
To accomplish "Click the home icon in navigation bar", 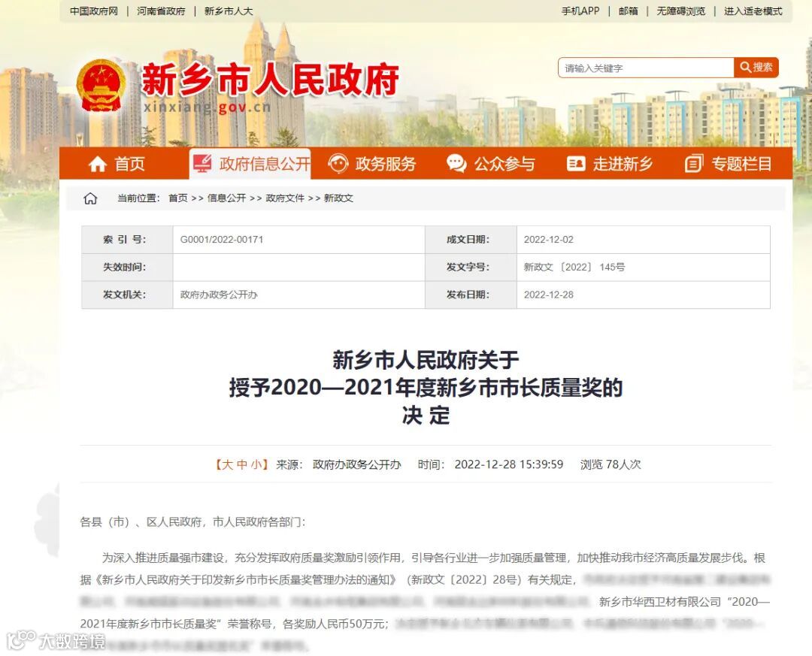I will [97, 164].
